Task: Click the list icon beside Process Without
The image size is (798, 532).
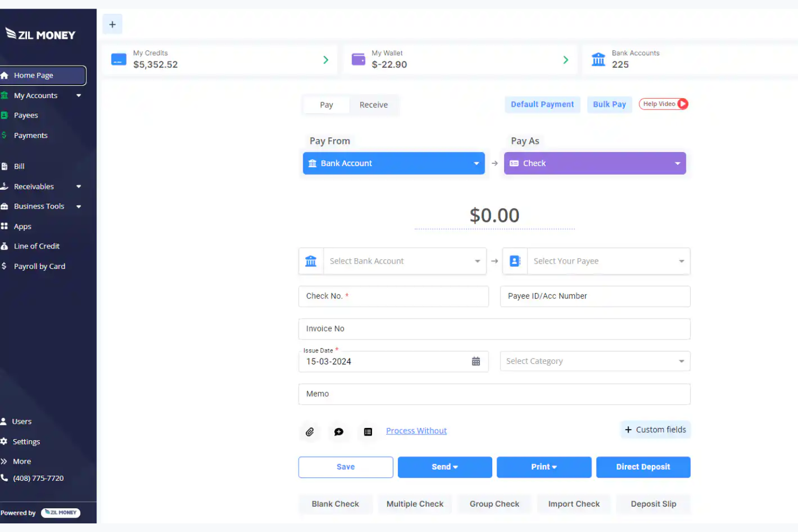Action: pos(368,432)
